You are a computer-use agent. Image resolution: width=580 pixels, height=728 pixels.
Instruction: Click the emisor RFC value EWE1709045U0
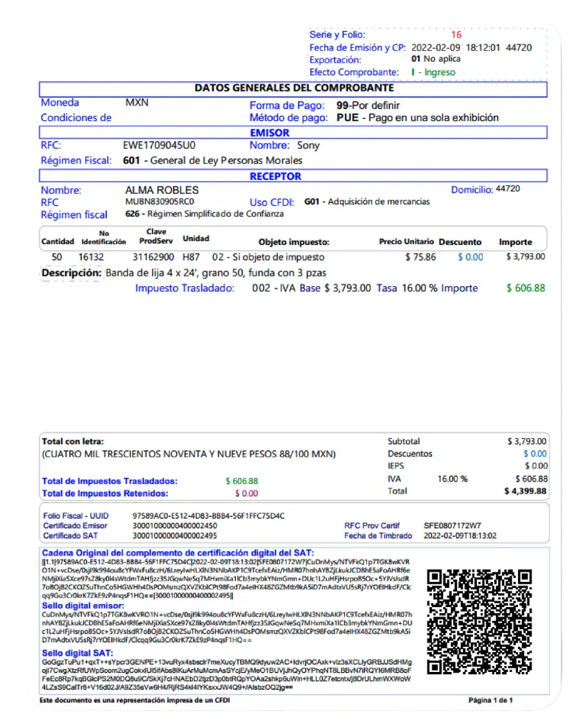[x=158, y=145]
